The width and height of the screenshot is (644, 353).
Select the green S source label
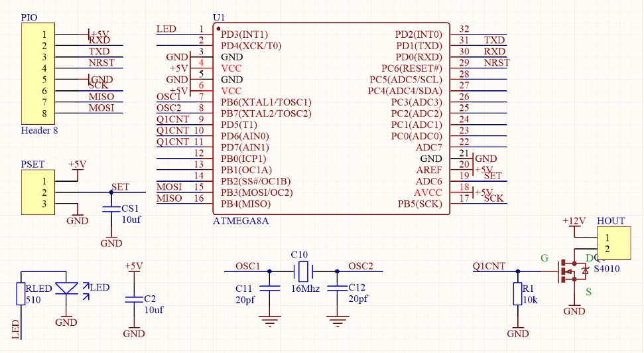(x=588, y=292)
